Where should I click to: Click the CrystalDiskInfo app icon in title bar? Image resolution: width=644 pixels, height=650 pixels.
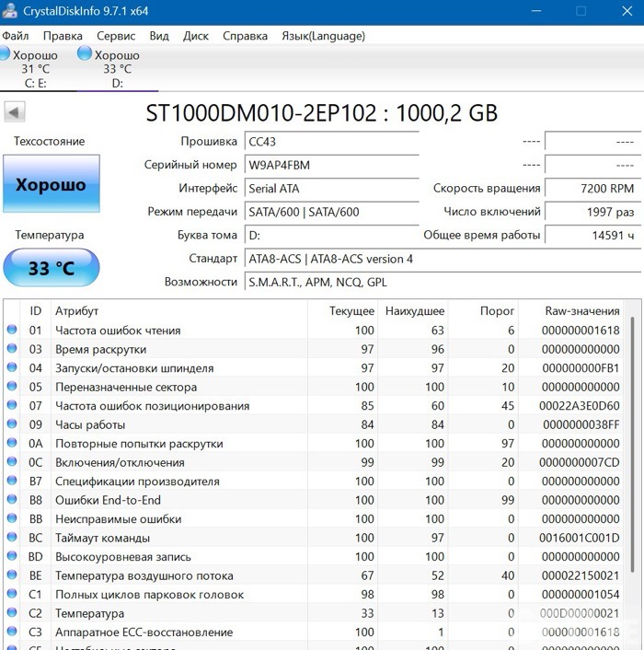click(x=9, y=11)
